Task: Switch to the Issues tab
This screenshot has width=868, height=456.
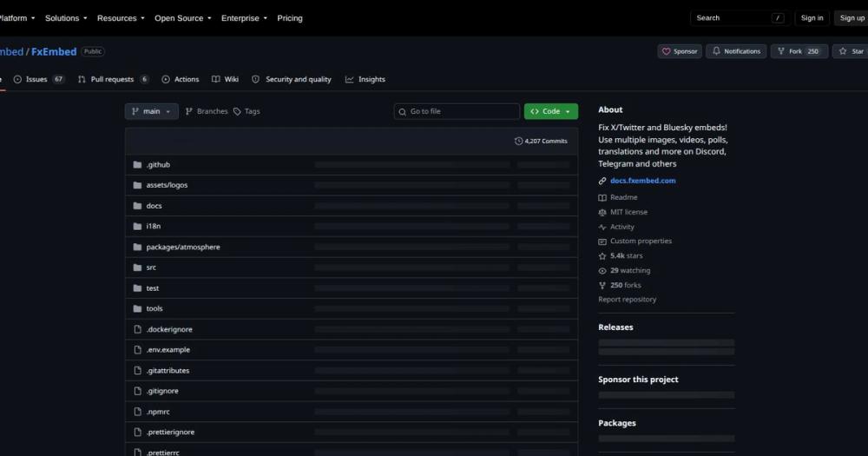Action: tap(39, 79)
